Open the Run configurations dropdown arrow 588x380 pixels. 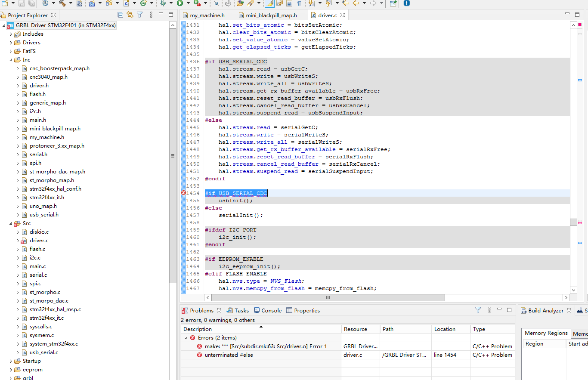[x=188, y=3]
